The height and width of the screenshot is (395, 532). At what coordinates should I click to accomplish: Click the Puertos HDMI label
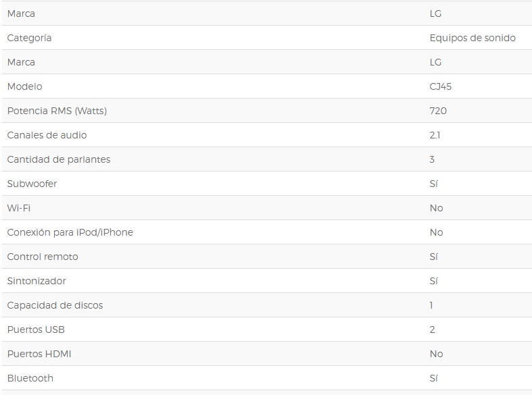coord(39,354)
